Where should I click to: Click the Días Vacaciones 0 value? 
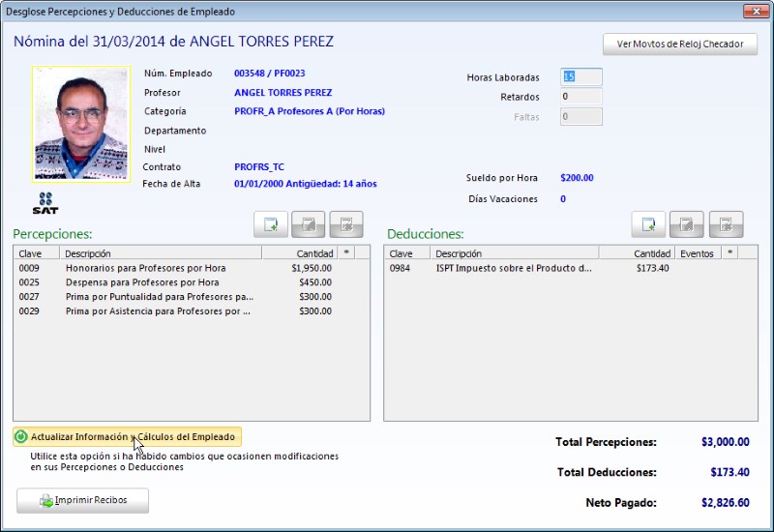point(563,199)
